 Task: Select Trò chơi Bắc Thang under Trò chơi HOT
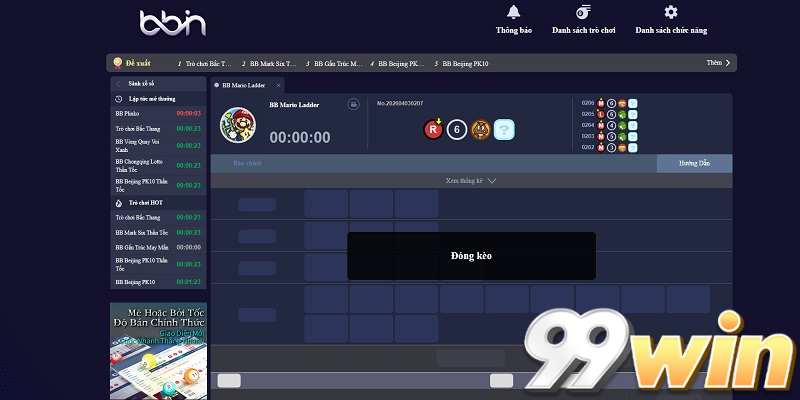[158, 217]
